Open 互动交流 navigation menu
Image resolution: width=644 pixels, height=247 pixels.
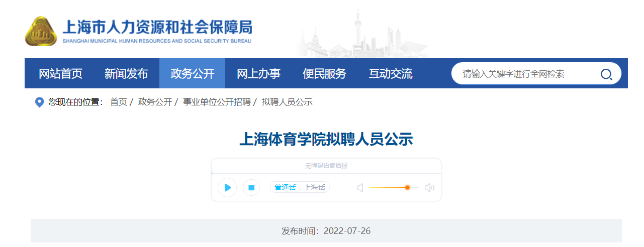point(391,73)
